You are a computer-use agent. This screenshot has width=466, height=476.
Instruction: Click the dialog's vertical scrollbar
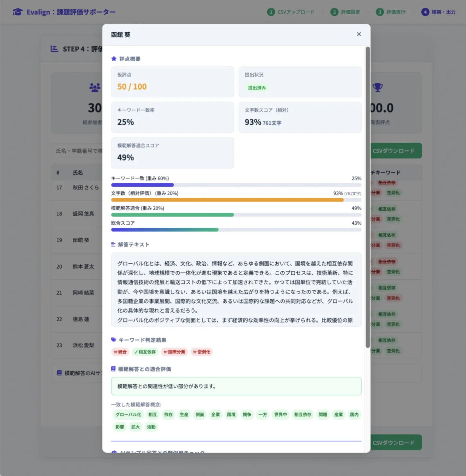[x=368, y=197]
